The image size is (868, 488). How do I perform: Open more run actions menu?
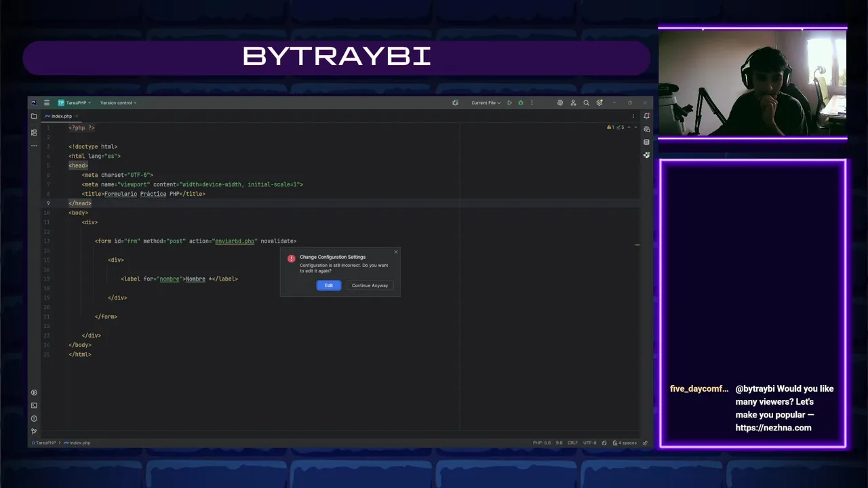pyautogui.click(x=532, y=103)
